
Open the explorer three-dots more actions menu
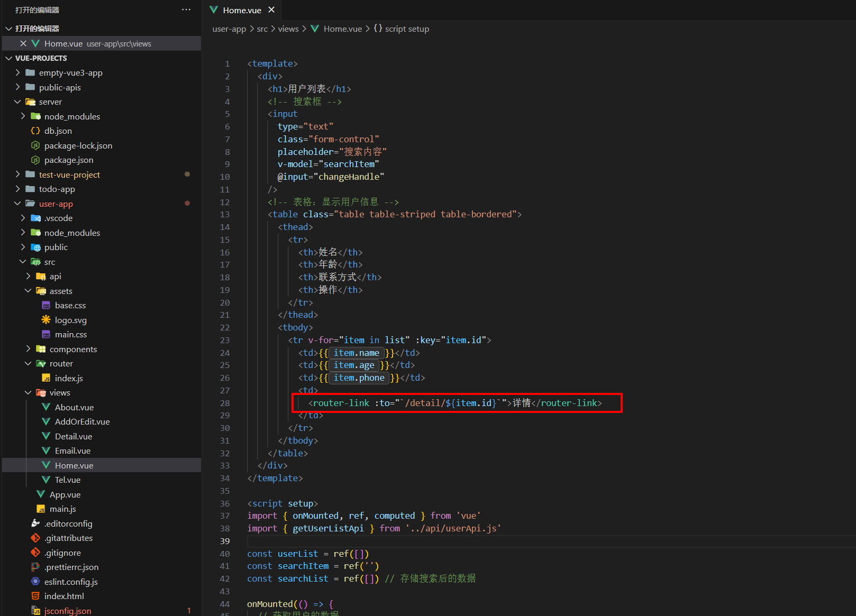point(186,10)
